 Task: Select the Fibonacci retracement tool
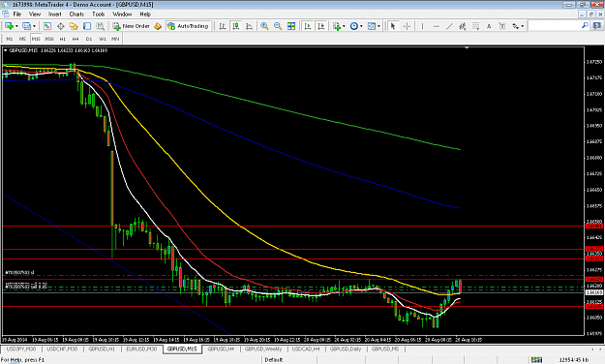coord(475,26)
